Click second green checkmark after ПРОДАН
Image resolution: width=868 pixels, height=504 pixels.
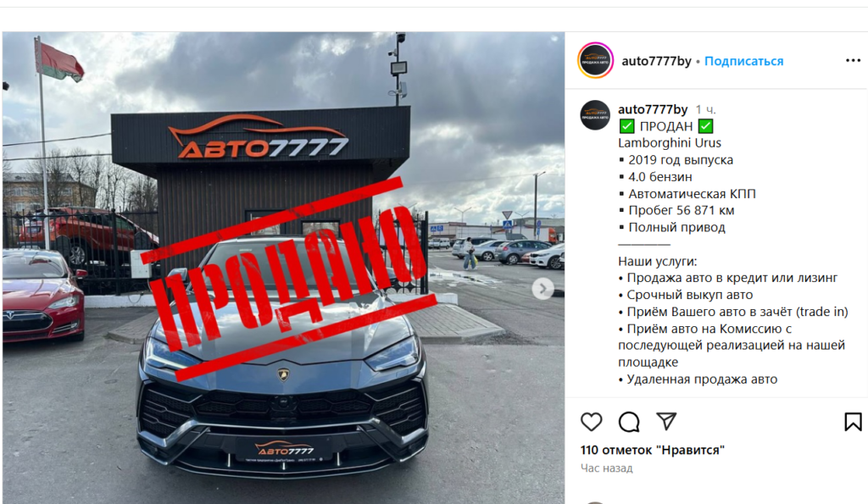coord(705,126)
